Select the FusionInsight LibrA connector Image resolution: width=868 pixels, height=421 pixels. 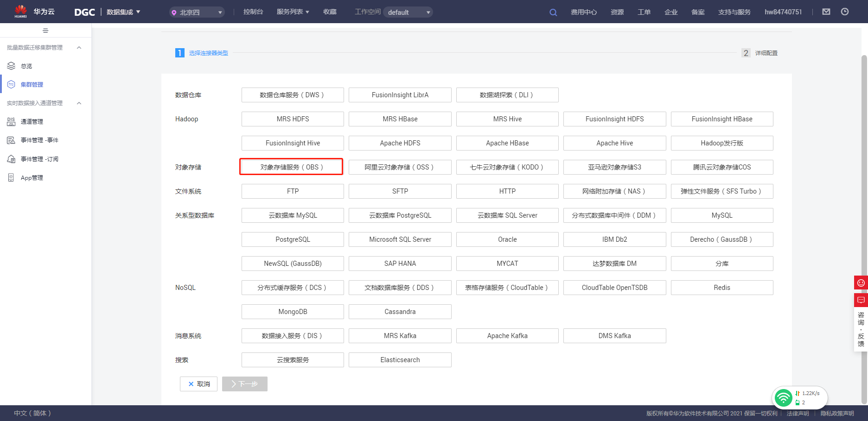[x=400, y=95]
